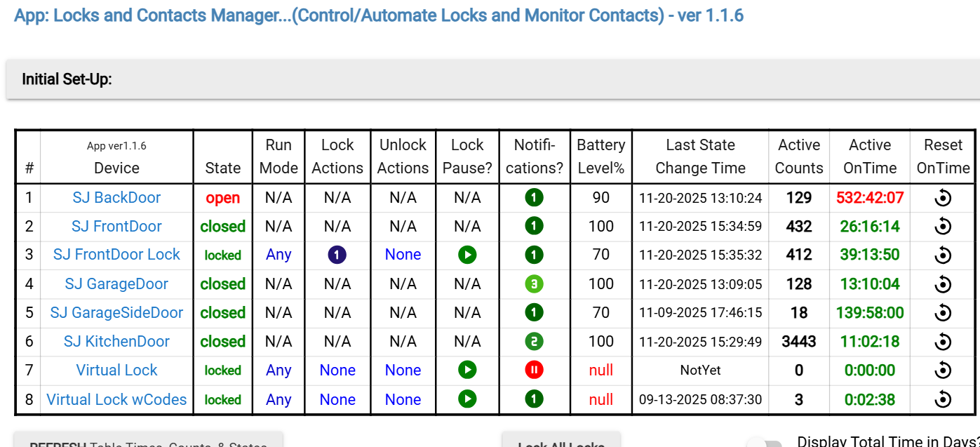Click the REFRESH Table Times button
The width and height of the screenshot is (980, 447).
tap(148, 441)
